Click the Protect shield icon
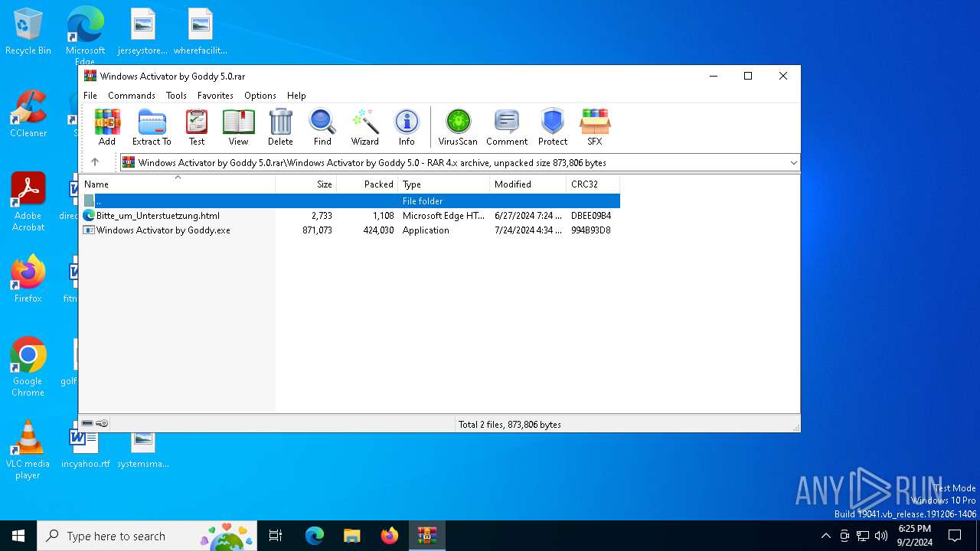 pos(553,127)
